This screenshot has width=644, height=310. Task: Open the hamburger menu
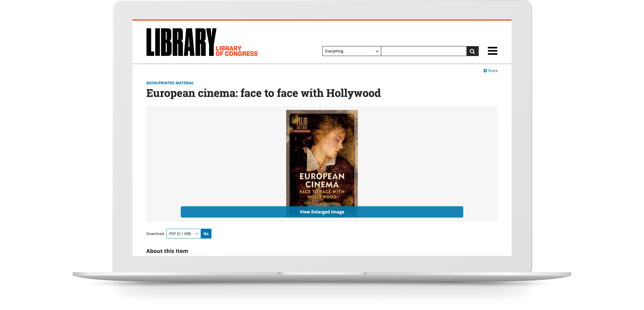coord(492,51)
